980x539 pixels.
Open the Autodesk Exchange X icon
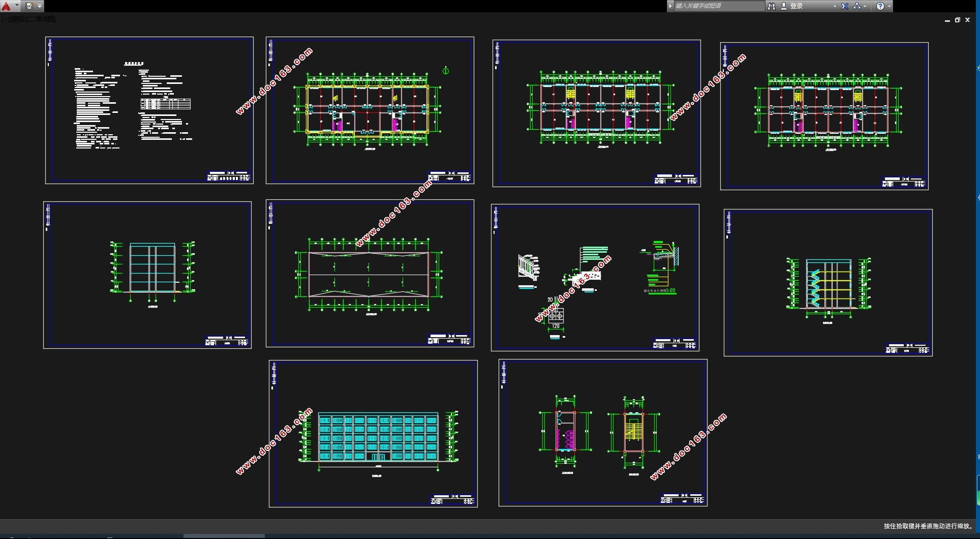click(x=845, y=6)
